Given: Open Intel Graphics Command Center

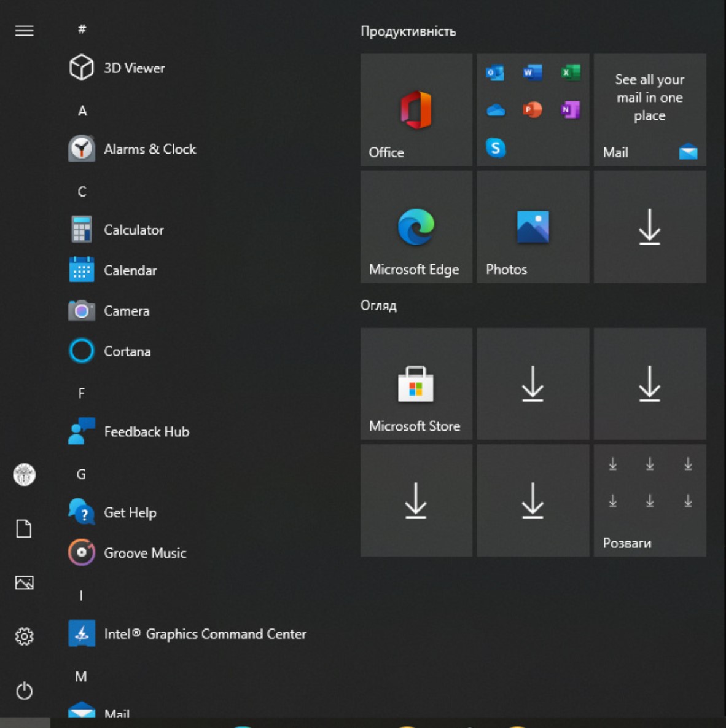Looking at the screenshot, I should click(205, 634).
